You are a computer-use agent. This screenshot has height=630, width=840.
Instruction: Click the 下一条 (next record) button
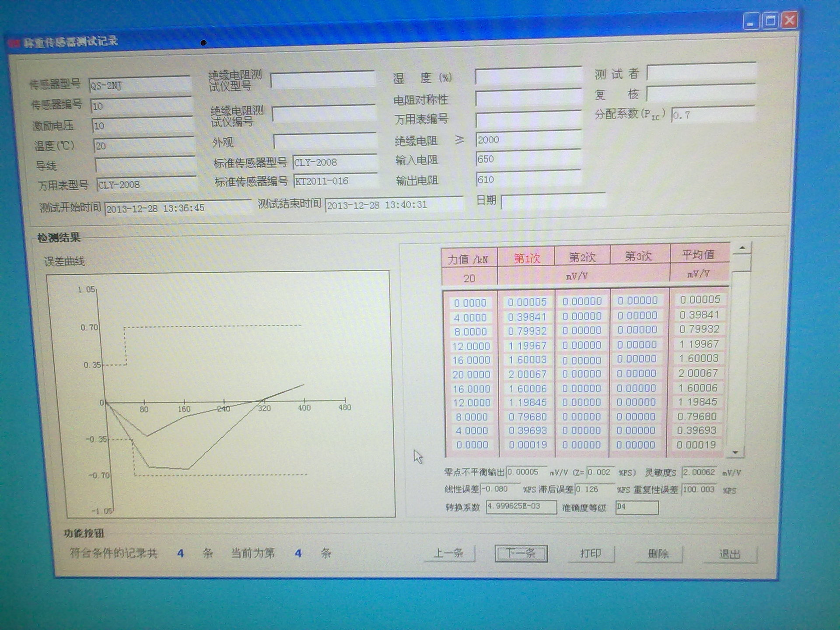521,553
